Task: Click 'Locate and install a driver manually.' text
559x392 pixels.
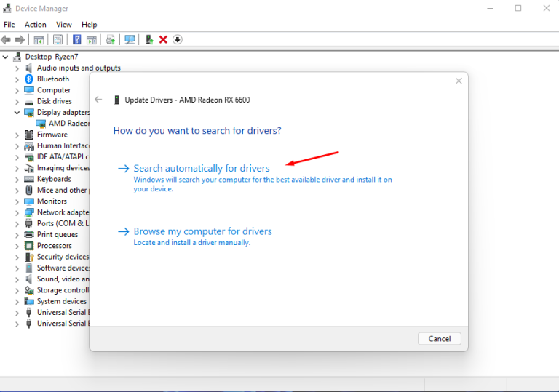Action: 192,243
